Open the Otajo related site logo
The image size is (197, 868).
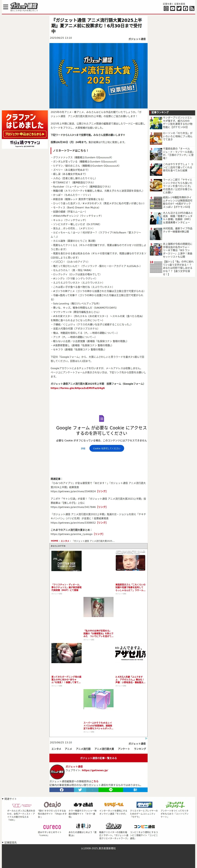[52, 805]
